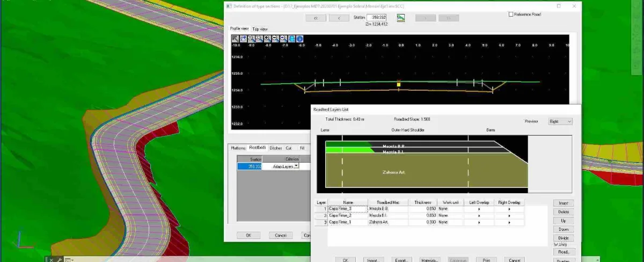644x262 pixels.
Task: Open the Ditches tab
Action: point(276,148)
